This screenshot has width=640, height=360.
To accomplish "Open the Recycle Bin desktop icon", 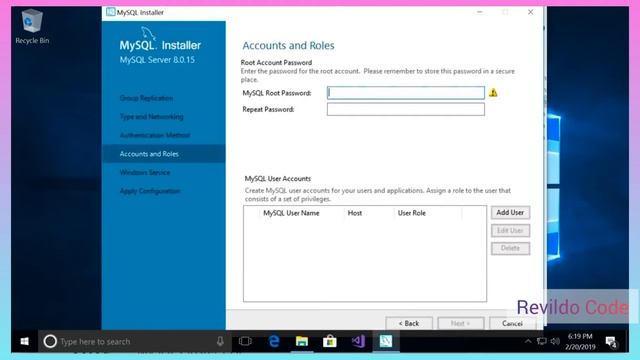I will [x=32, y=26].
